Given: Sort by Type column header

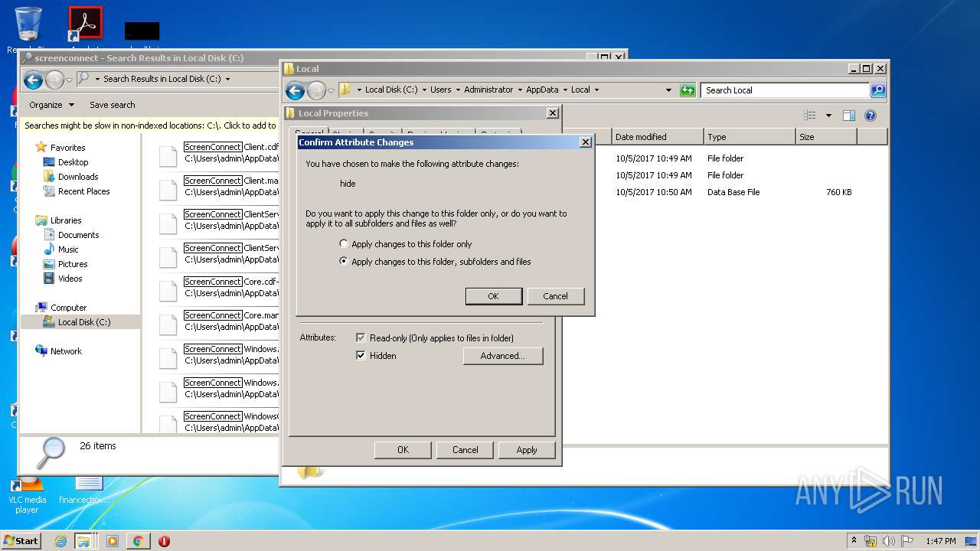Looking at the screenshot, I should click(750, 137).
